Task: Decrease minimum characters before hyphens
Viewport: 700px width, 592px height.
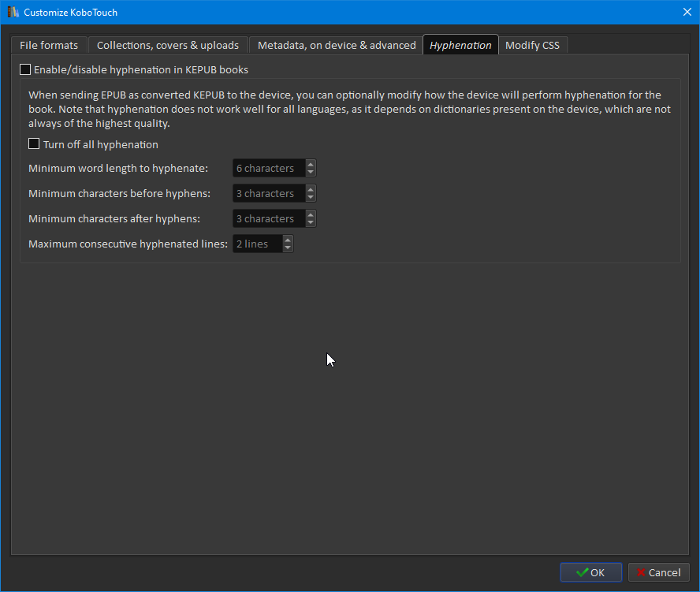Action: coord(311,198)
